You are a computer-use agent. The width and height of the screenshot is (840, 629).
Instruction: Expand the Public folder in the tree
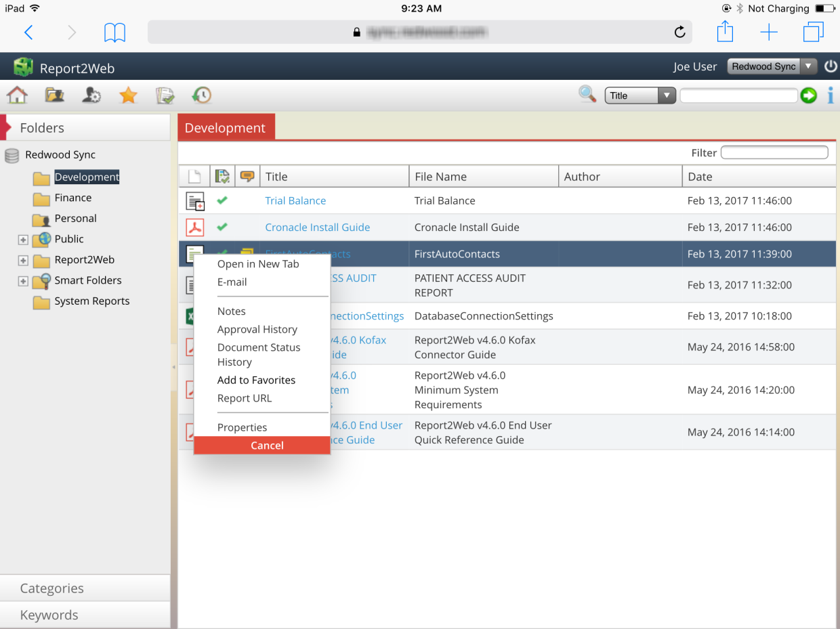(x=22, y=239)
